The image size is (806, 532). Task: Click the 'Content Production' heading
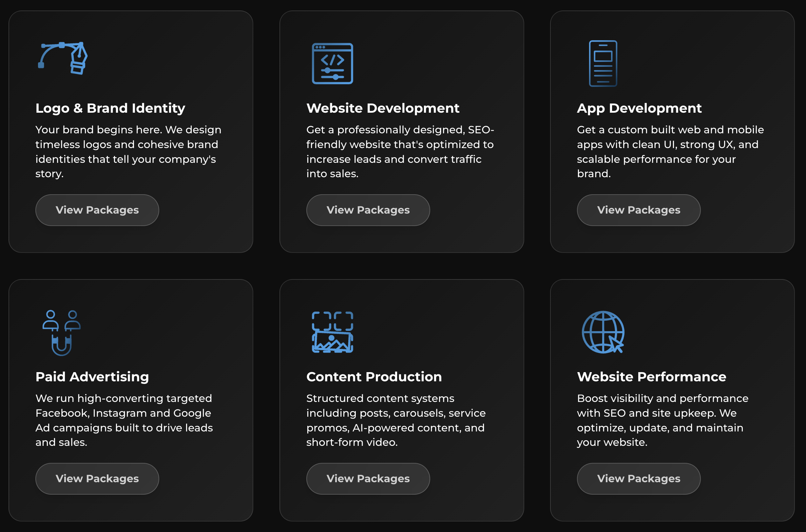[x=374, y=377]
